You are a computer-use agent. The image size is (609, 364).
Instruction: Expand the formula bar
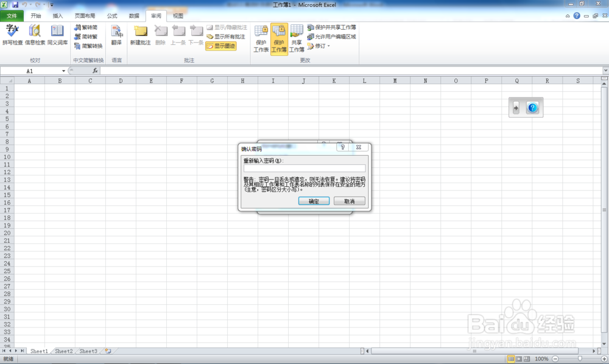[605, 71]
